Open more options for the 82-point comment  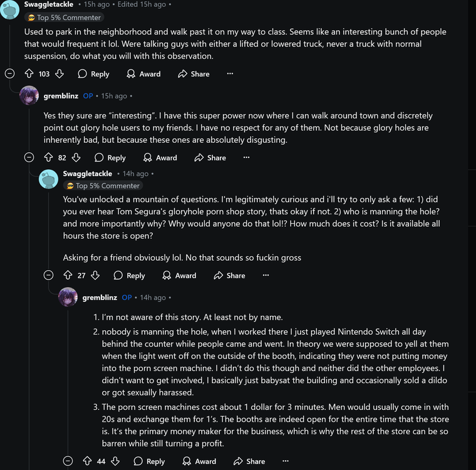pyautogui.click(x=246, y=158)
